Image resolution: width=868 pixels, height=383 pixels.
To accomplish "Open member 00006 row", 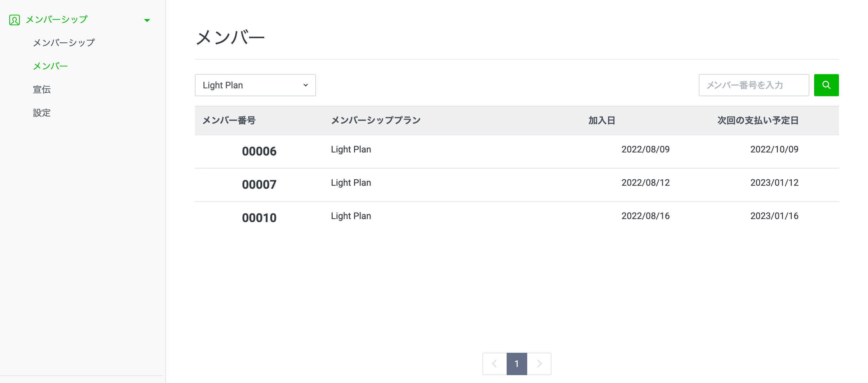I will [x=259, y=151].
